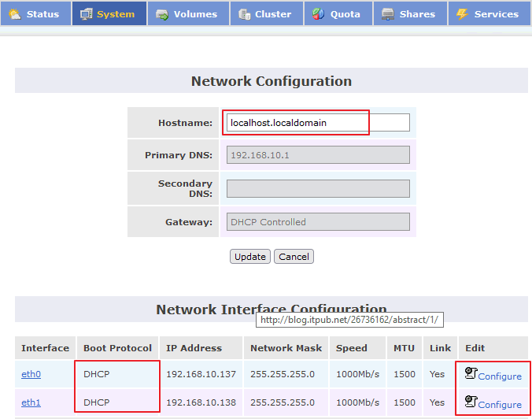Screen dimensions: 532x419
Task: Click the eth0 configure scroll icon
Action: pyautogui.click(x=471, y=373)
